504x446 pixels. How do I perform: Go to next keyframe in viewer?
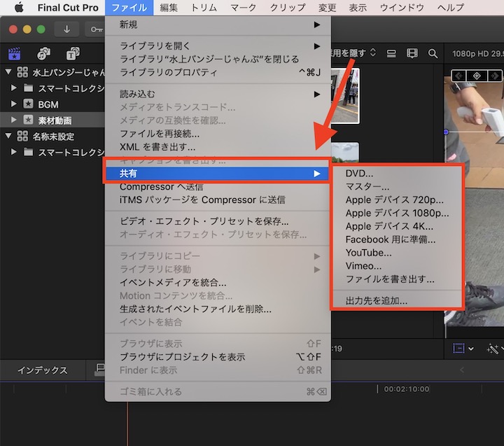494,76
